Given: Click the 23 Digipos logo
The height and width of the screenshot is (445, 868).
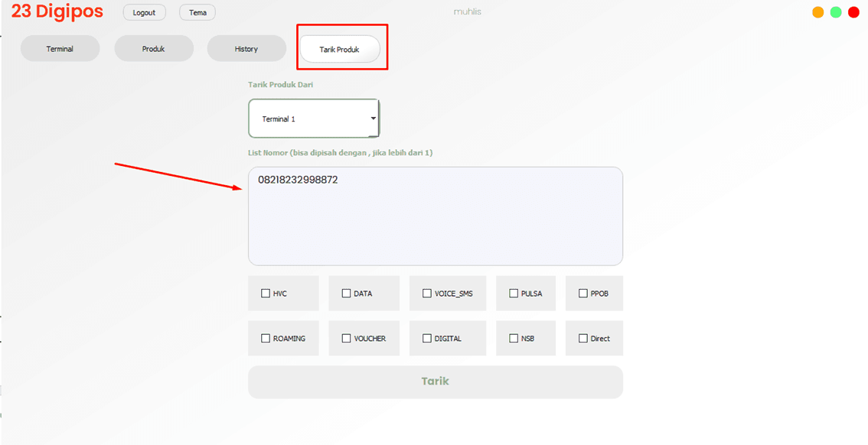Looking at the screenshot, I should 57,12.
